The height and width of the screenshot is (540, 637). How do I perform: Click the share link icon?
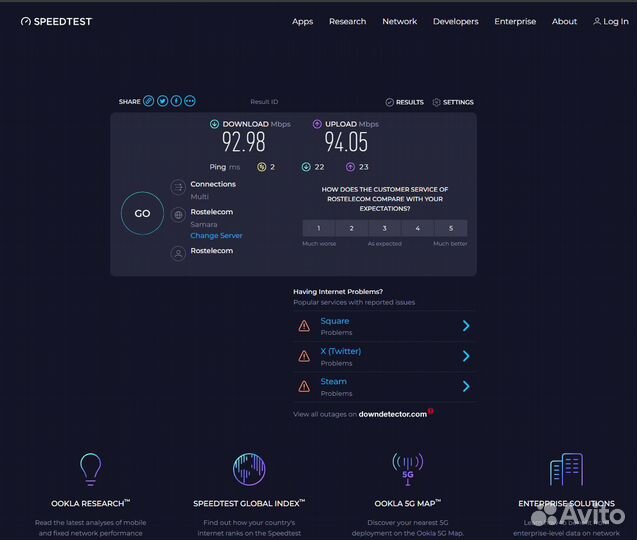point(148,101)
